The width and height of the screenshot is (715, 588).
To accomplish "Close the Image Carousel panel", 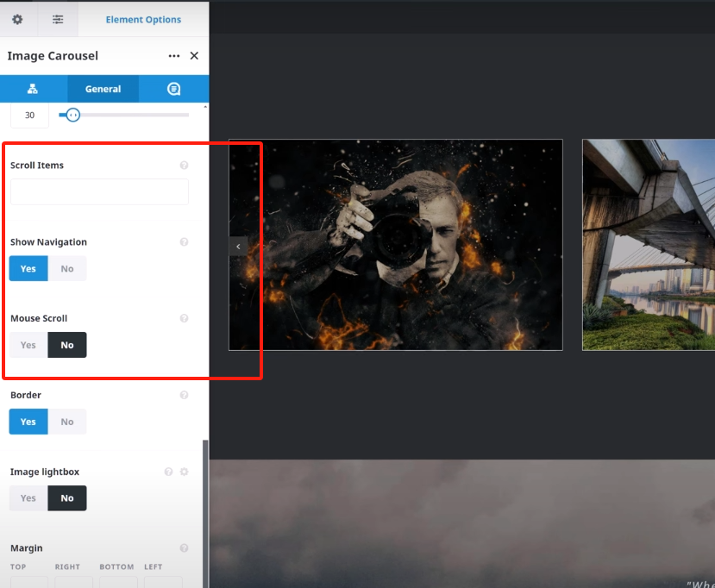I will [x=194, y=56].
